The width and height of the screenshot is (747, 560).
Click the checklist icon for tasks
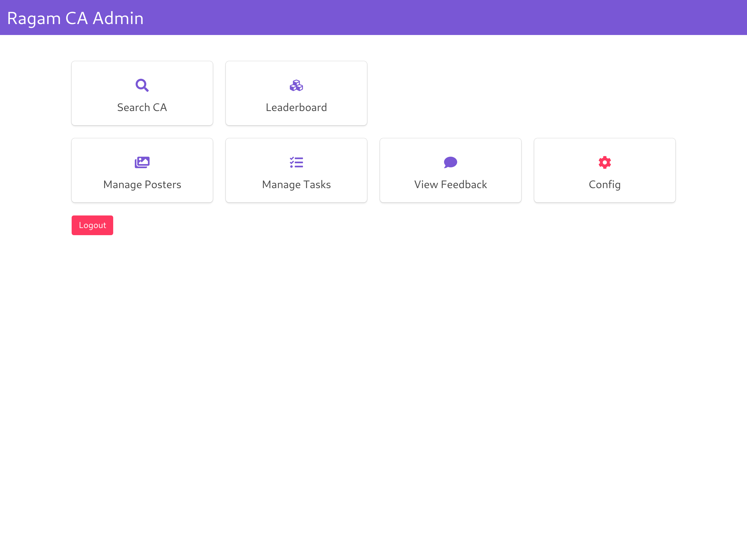click(x=296, y=162)
